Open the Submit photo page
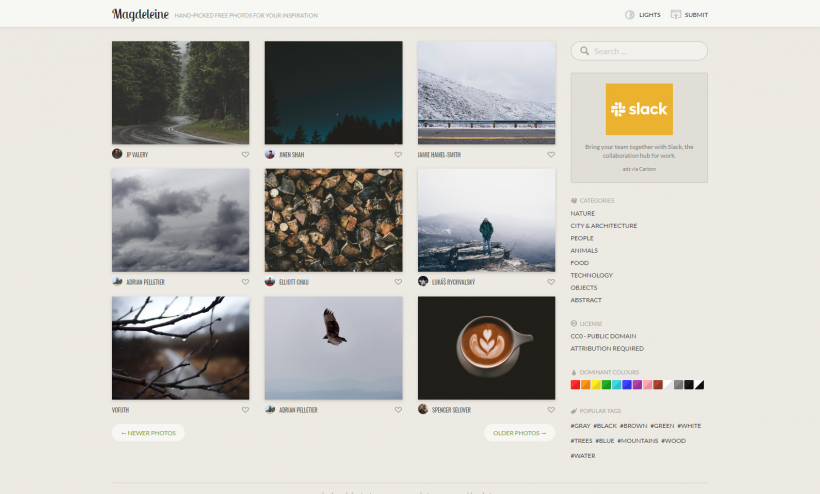This screenshot has width=820, height=494. pyautogui.click(x=689, y=15)
